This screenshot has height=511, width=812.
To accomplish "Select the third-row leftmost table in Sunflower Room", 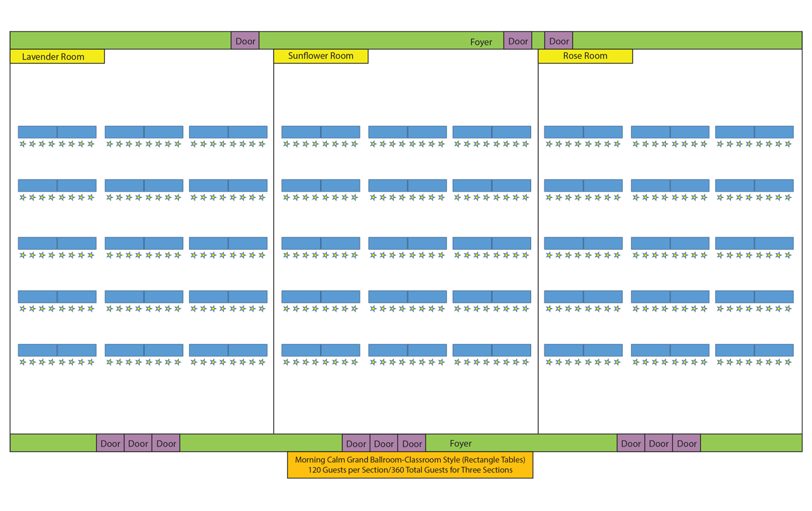I will coord(321,243).
